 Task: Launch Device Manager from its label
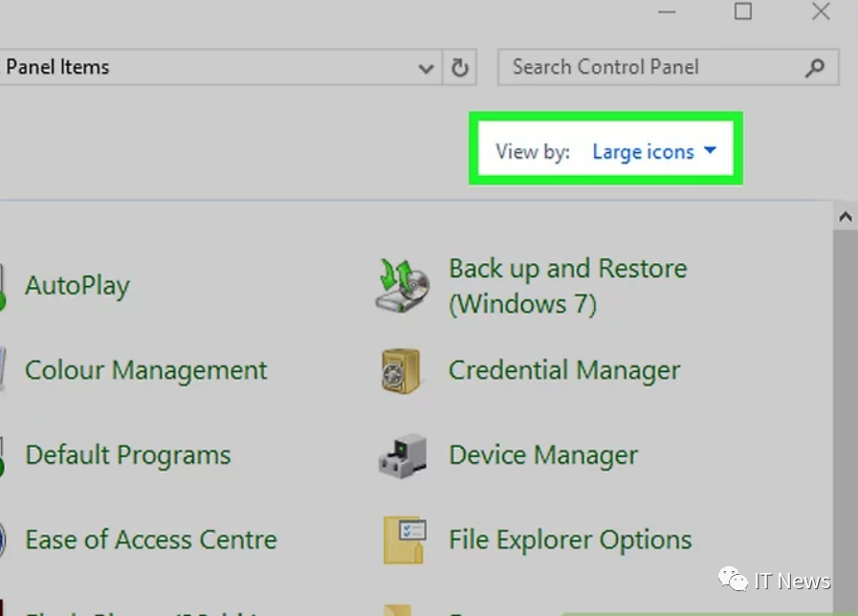(542, 455)
